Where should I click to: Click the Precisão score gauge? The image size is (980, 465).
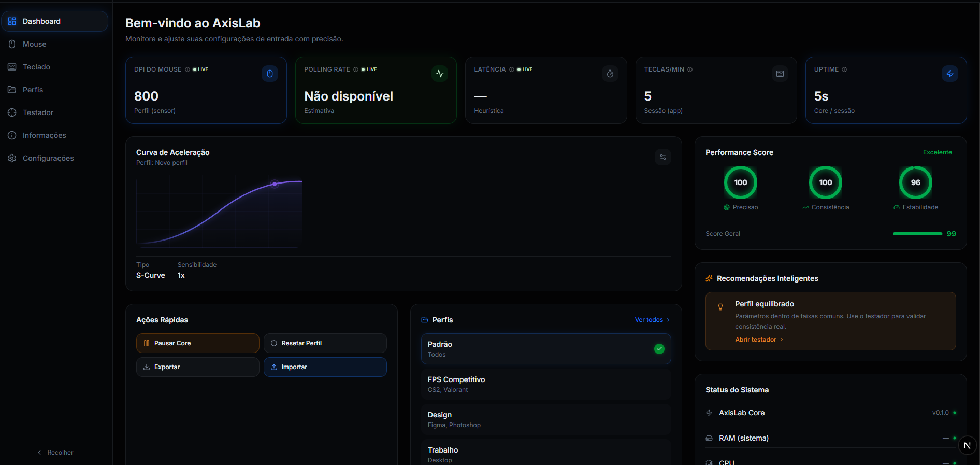(x=741, y=182)
